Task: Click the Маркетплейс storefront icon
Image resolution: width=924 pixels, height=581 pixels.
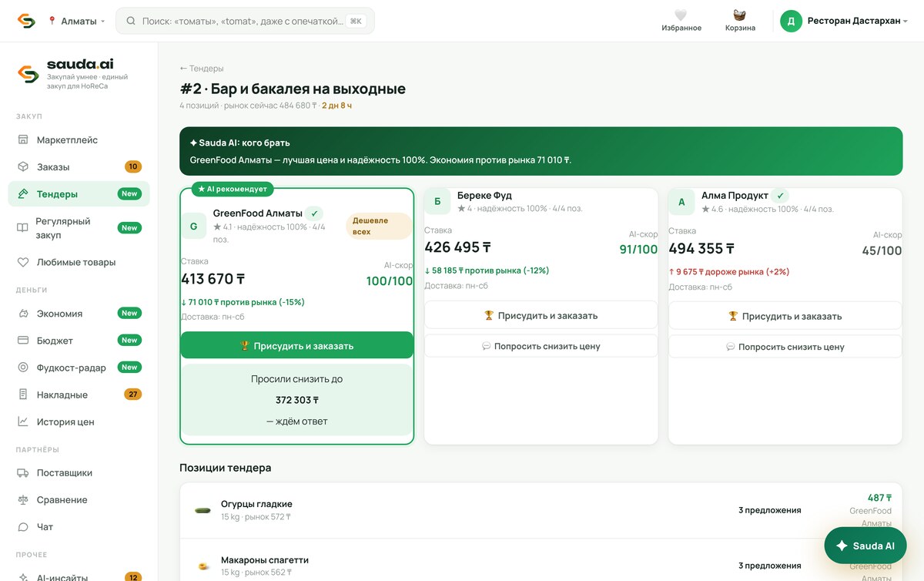Action: 23,140
